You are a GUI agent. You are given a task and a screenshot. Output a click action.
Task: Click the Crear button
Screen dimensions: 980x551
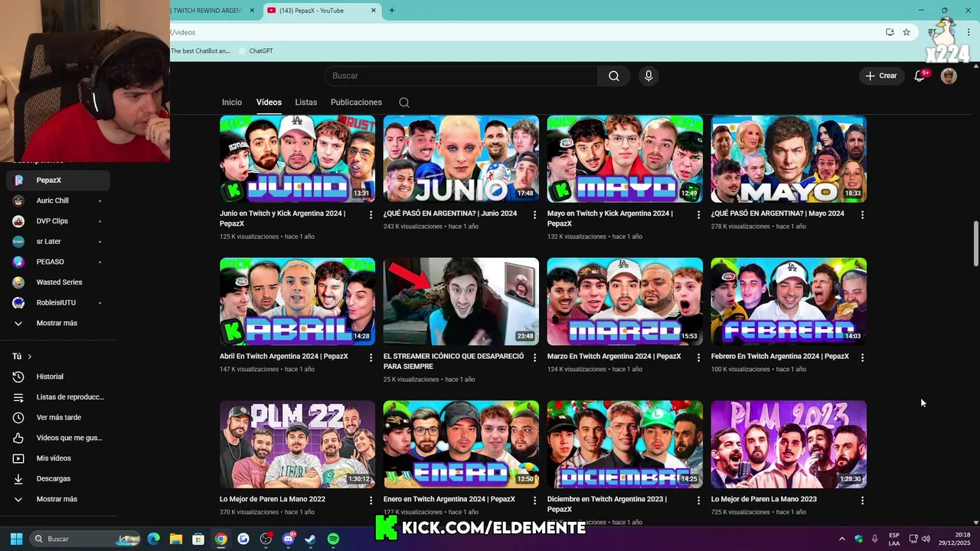click(881, 76)
